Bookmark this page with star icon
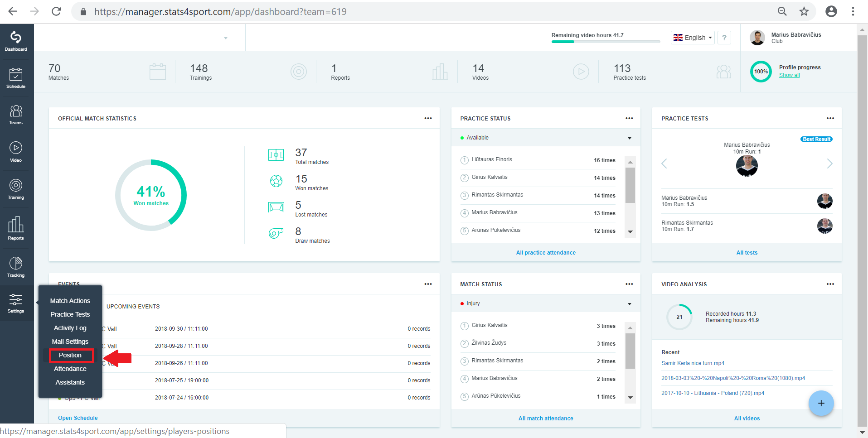 pyautogui.click(x=804, y=11)
